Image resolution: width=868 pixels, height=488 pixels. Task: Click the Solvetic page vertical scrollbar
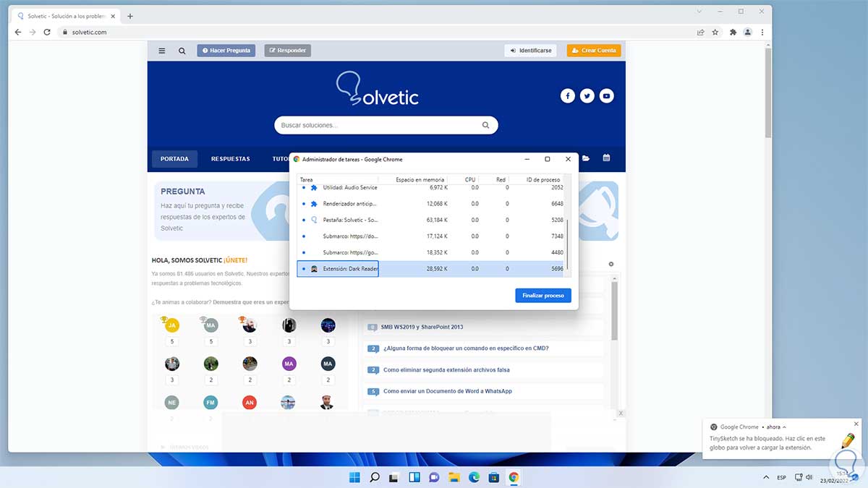point(767,94)
